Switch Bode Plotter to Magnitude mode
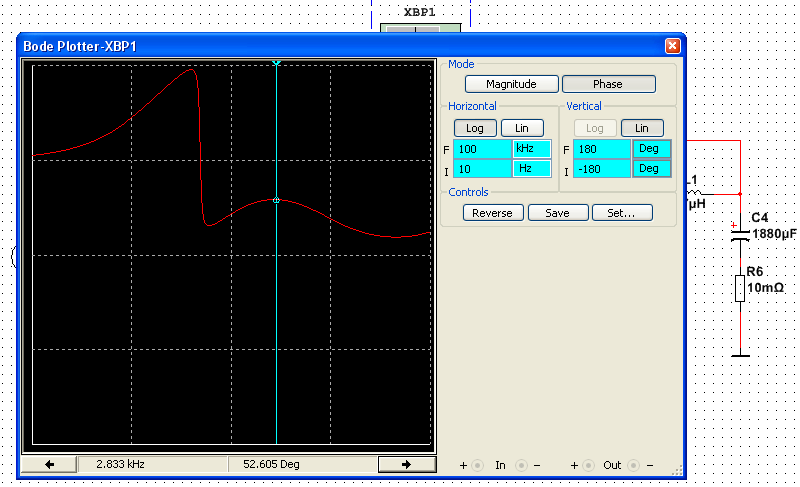Viewport: 800px width, 487px height. coord(512,84)
